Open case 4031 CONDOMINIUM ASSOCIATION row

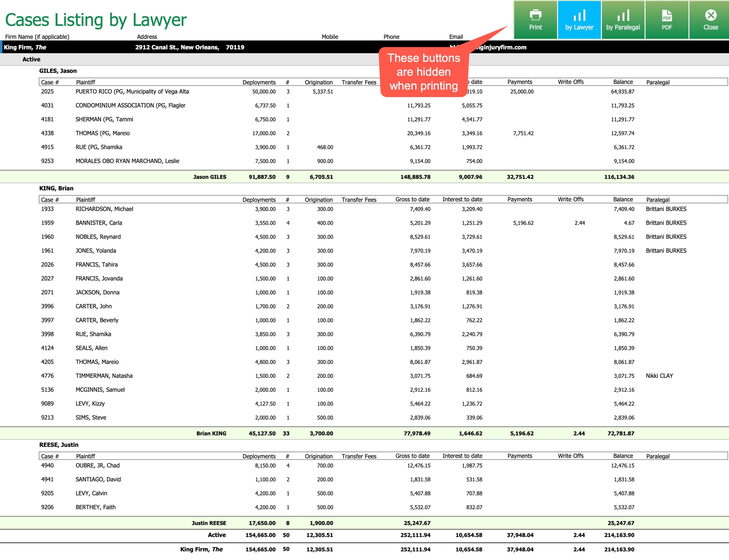click(364, 106)
